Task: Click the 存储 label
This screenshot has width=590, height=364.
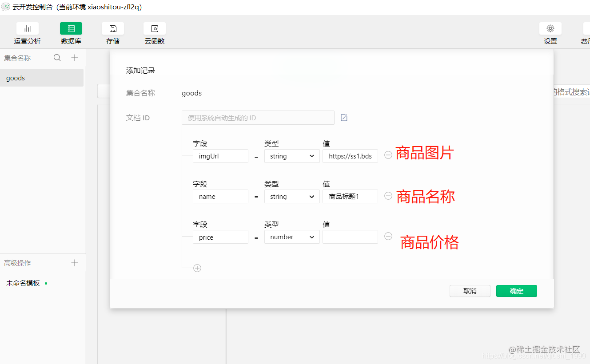Action: pos(113,41)
